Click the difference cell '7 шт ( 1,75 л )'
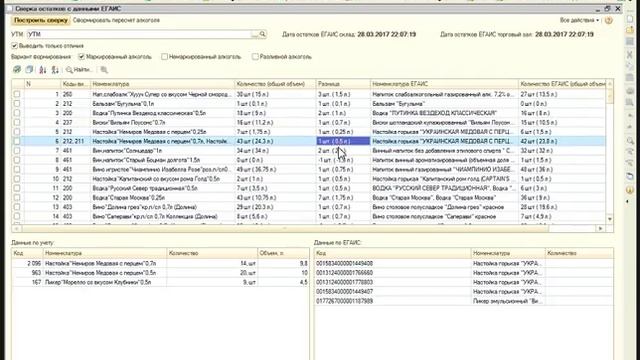640x360 pixels. click(x=343, y=198)
